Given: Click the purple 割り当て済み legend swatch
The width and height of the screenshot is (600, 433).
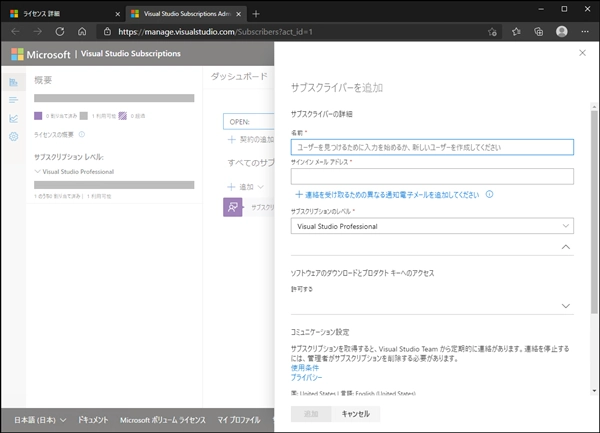Looking at the screenshot, I should point(38,116).
